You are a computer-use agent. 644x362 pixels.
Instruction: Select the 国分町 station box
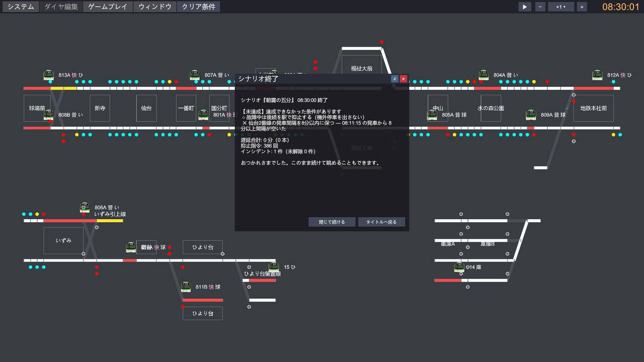[x=219, y=108]
